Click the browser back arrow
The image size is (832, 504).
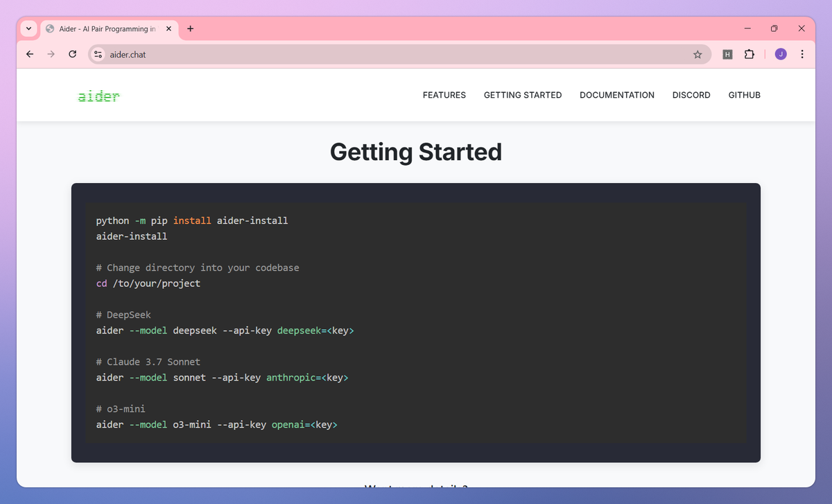coord(29,54)
